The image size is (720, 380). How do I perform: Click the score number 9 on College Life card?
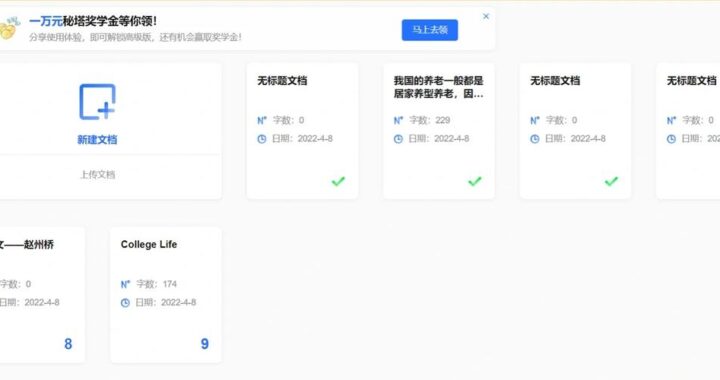(x=205, y=344)
